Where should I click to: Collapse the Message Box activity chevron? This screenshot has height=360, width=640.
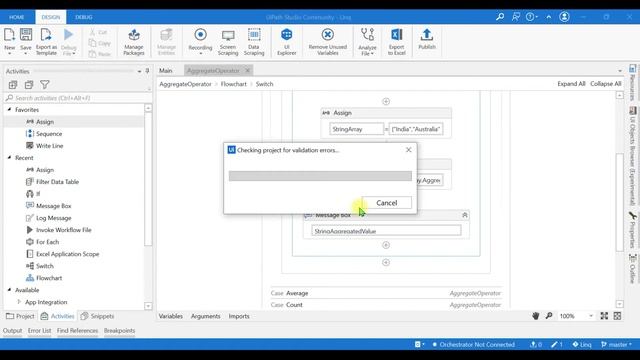(464, 215)
